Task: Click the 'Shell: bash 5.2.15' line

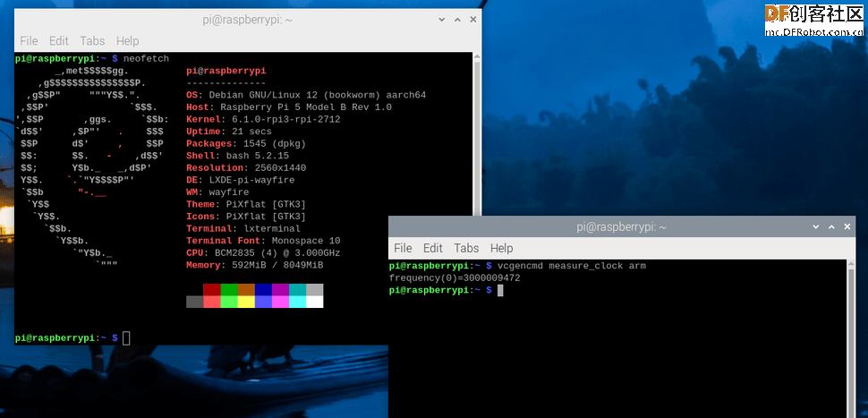Action: click(237, 156)
